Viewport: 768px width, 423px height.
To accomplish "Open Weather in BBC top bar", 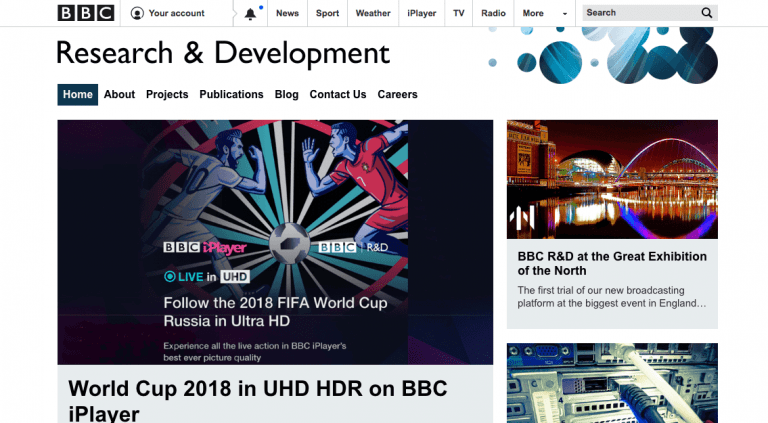I will [373, 13].
